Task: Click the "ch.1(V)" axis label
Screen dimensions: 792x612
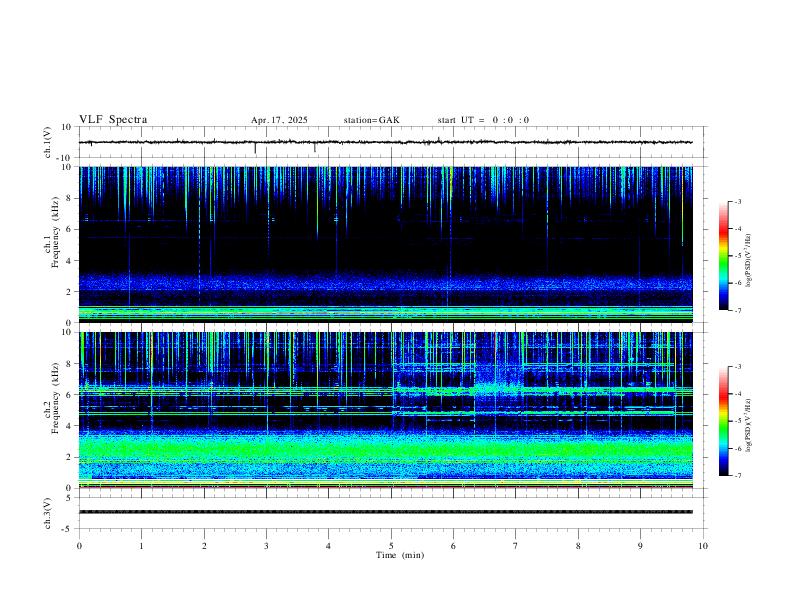Action: click(x=48, y=142)
